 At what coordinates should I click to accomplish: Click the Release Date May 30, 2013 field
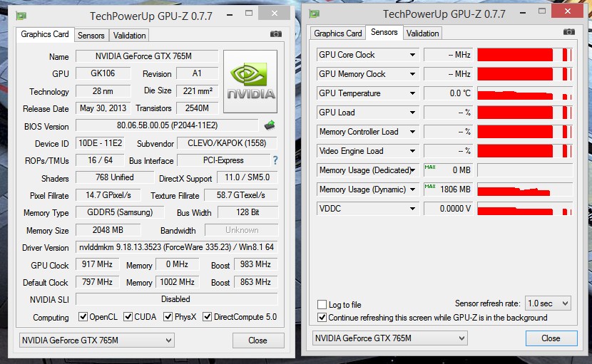pyautogui.click(x=103, y=108)
